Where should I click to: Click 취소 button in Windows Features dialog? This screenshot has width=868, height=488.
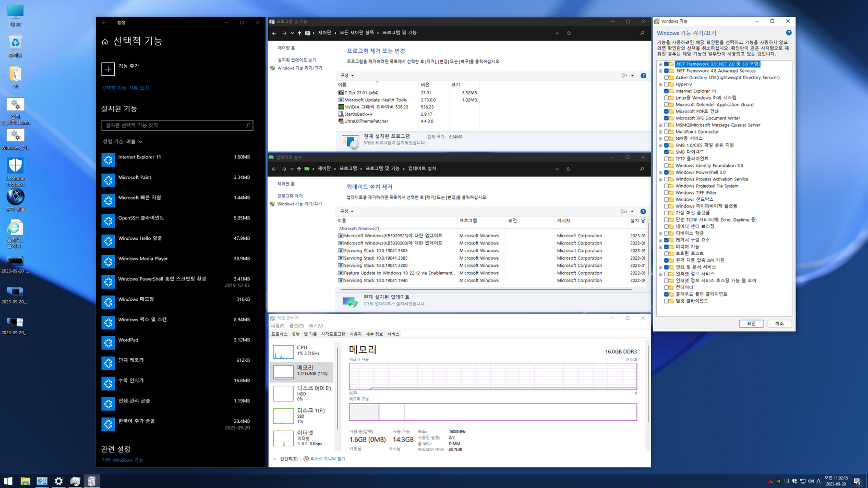779,324
